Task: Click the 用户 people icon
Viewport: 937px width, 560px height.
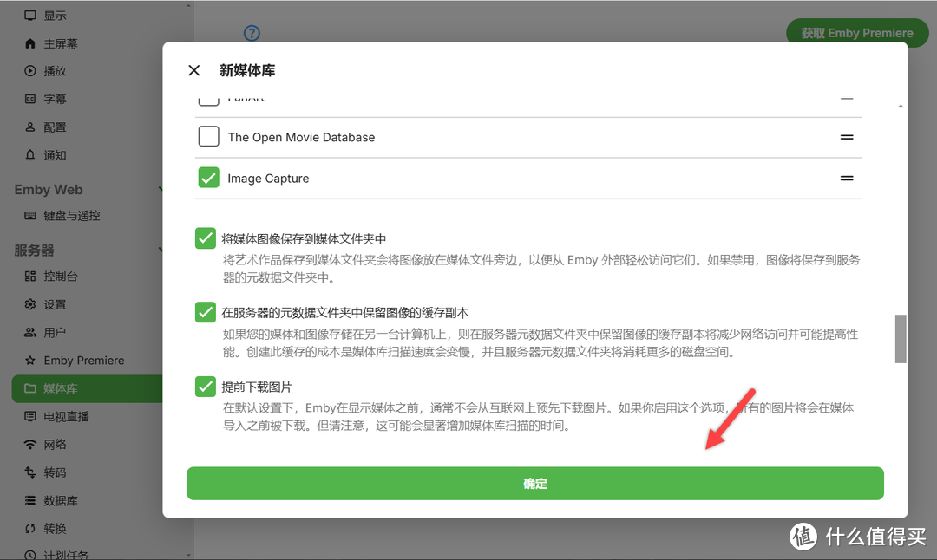Action: point(29,333)
